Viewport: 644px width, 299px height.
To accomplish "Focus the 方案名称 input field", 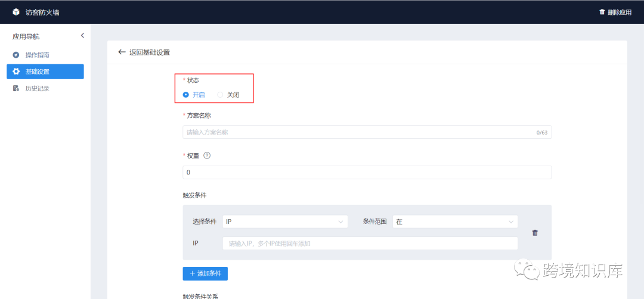I will click(x=367, y=132).
